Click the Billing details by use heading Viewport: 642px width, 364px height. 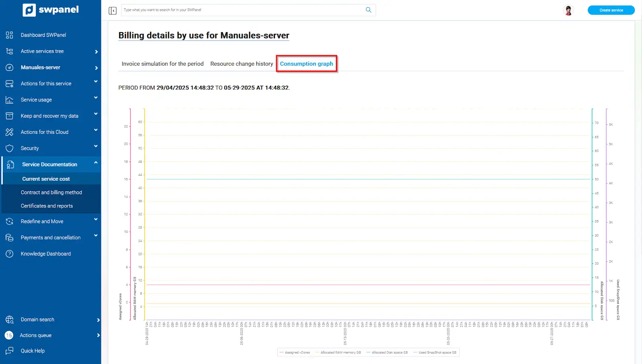[x=204, y=35]
